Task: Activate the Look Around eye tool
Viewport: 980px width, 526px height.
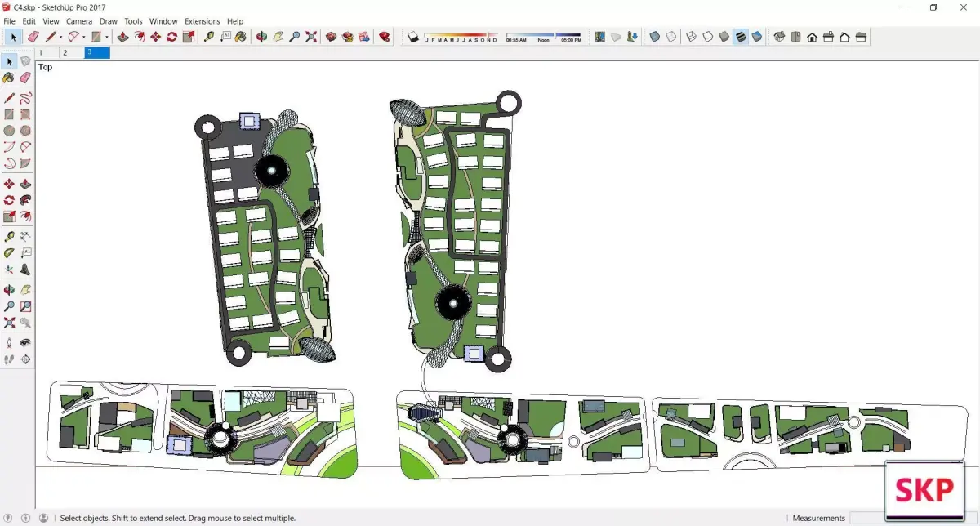Action: [x=25, y=343]
